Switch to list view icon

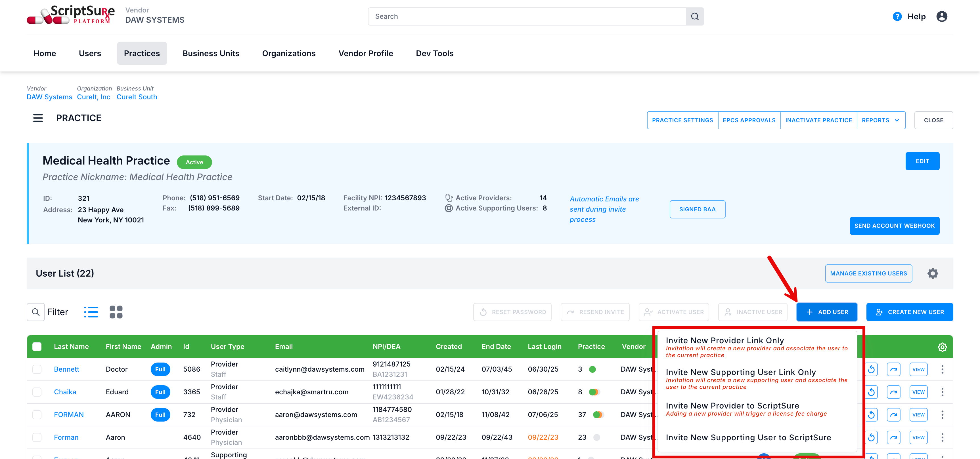click(x=91, y=312)
